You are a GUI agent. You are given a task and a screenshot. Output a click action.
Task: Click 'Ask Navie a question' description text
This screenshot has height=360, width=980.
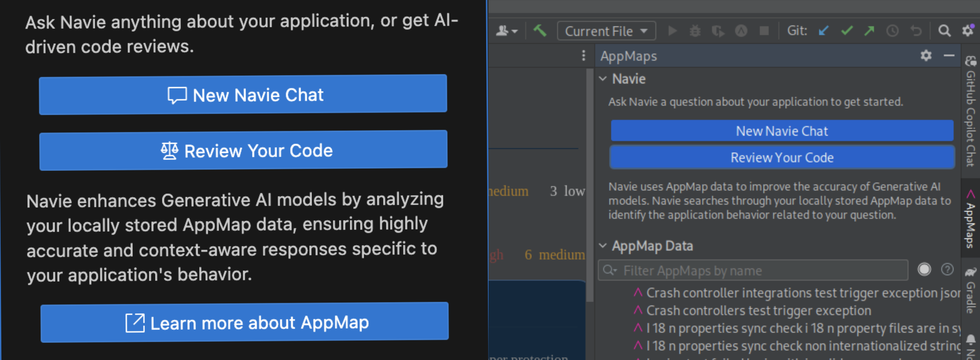(756, 102)
